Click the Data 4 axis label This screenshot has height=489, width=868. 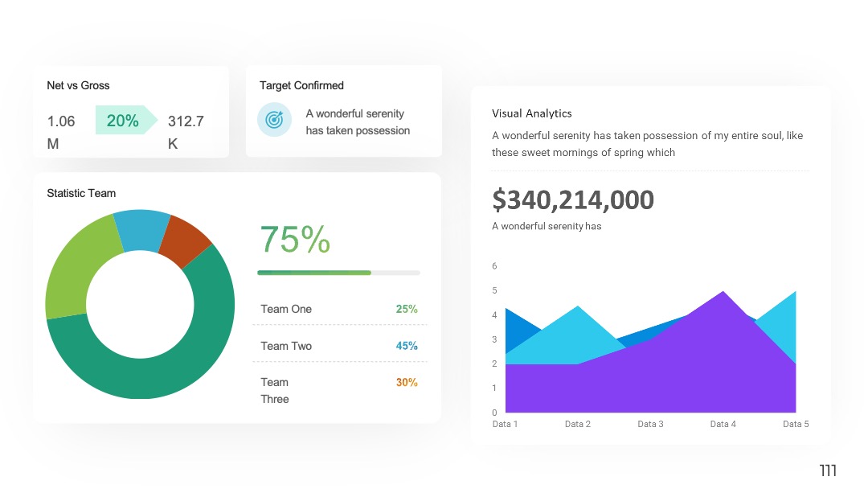coord(723,424)
